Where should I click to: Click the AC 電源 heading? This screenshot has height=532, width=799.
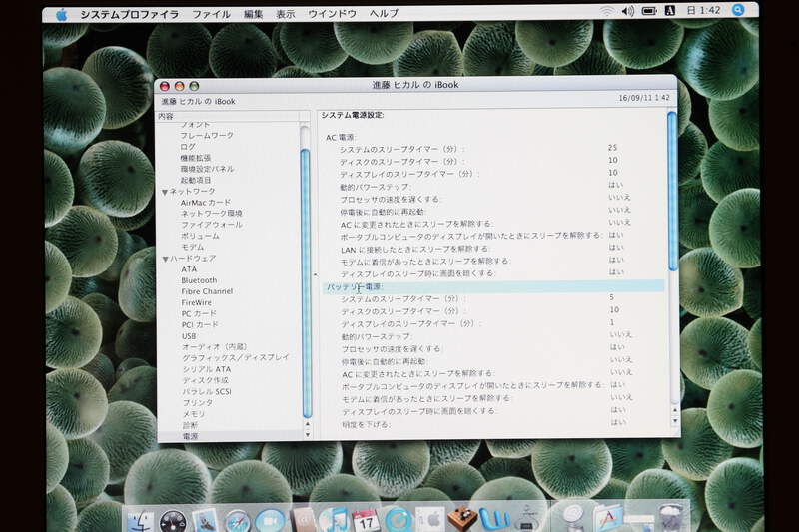pos(341,138)
